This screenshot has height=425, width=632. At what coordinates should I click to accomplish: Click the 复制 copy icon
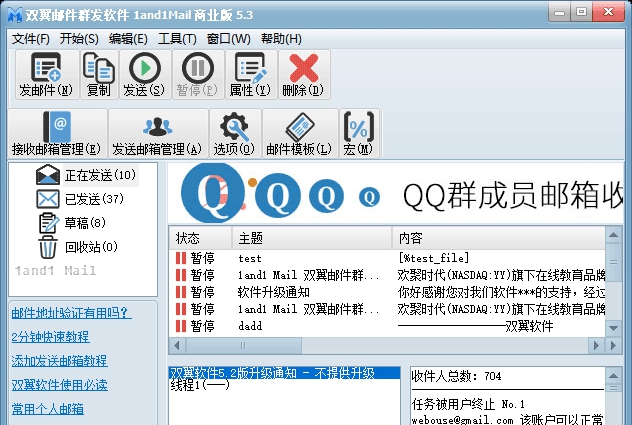click(99, 68)
